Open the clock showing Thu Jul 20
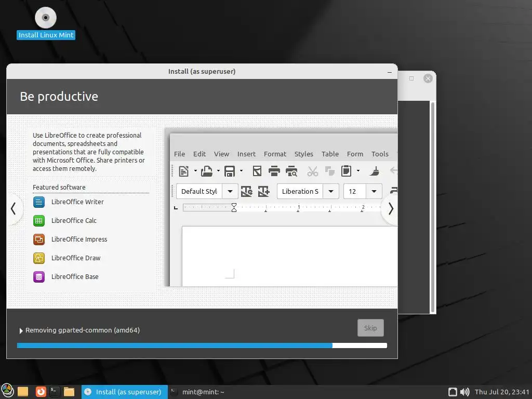This screenshot has height=399, width=532. pyautogui.click(x=502, y=392)
